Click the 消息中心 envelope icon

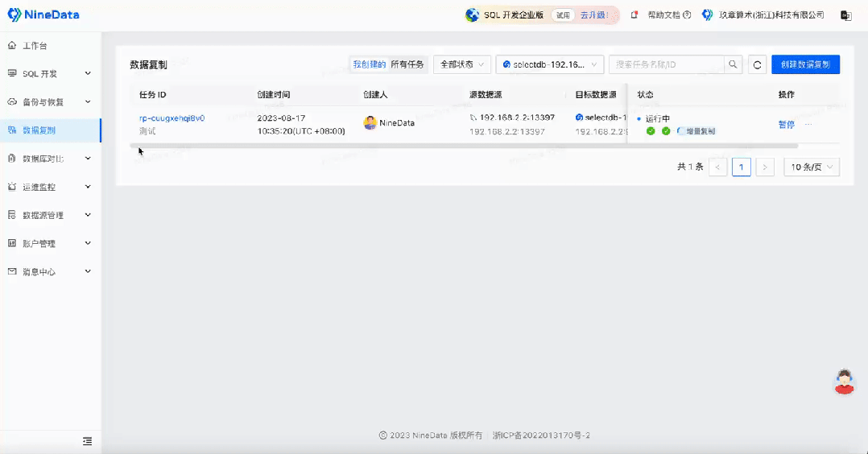11,271
